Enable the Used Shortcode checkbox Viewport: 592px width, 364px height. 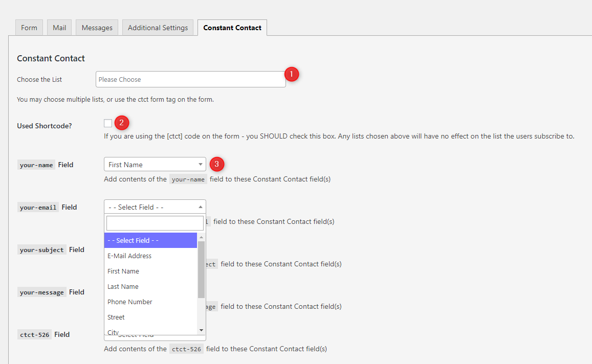coord(108,123)
